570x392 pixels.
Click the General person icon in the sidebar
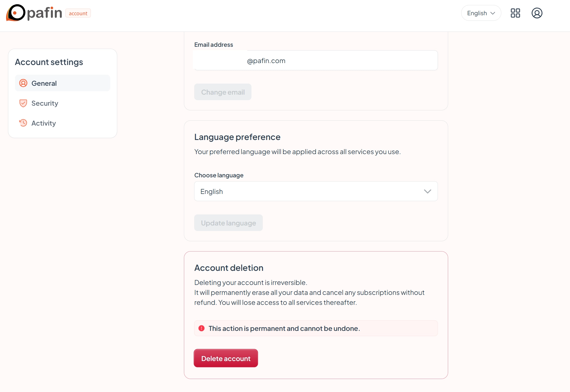tap(23, 83)
